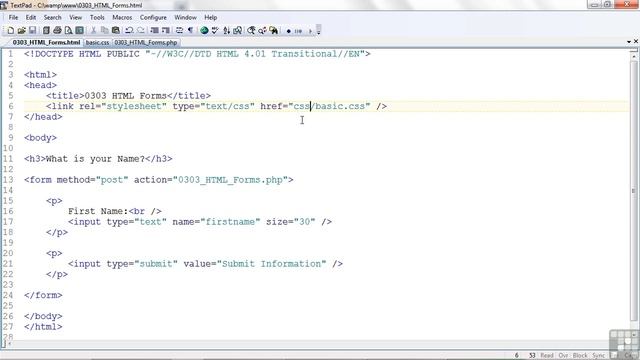Viewport: 640px width, 360px height.
Task: Click the closing </form> tag
Action: coord(43,296)
